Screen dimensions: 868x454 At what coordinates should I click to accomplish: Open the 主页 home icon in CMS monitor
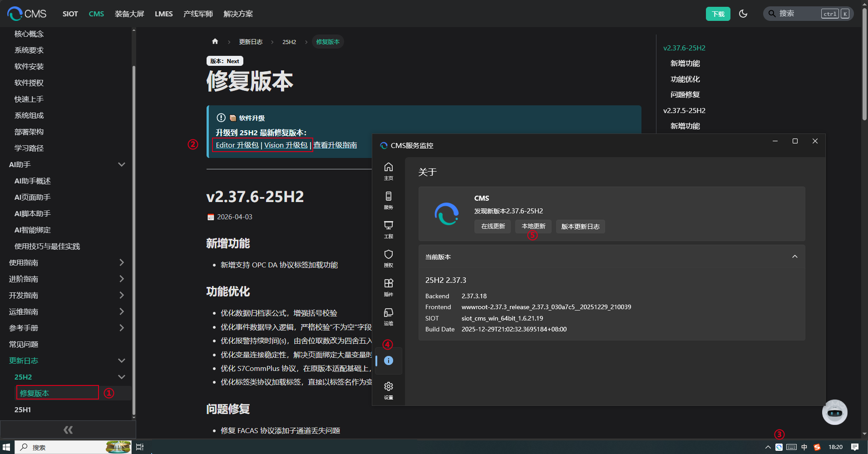point(388,171)
